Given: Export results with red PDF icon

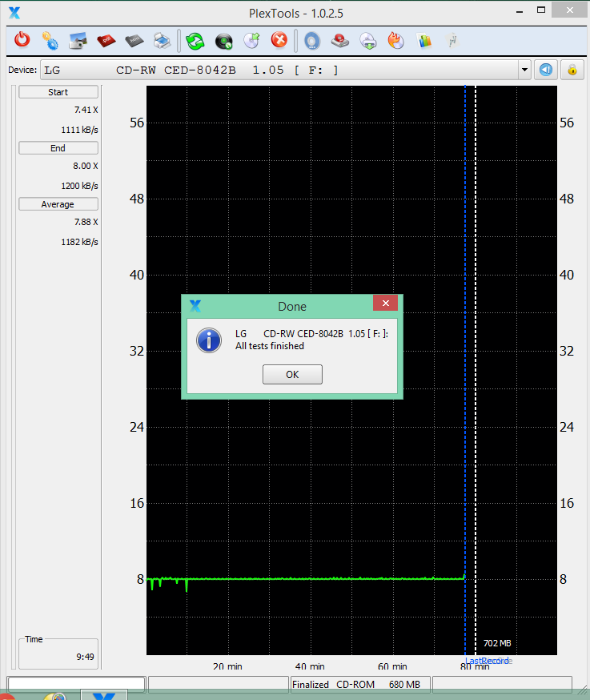Looking at the screenshot, I should point(106,41).
